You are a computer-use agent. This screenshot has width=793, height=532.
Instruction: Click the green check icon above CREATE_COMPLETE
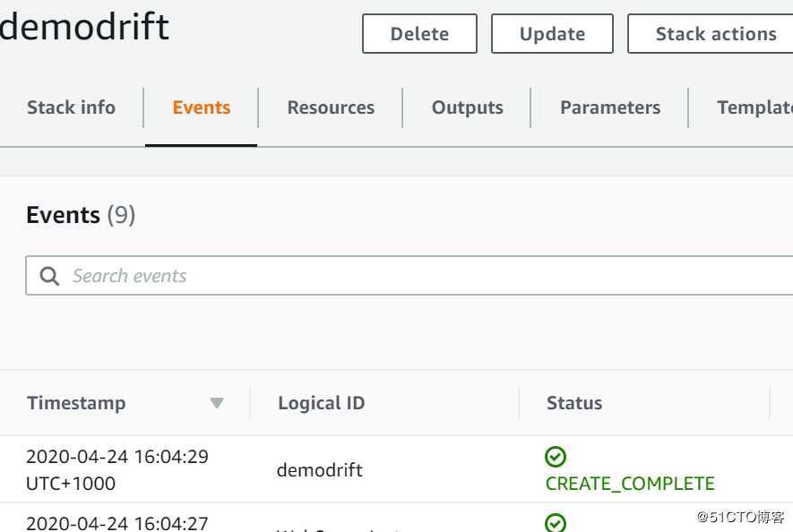pos(556,458)
